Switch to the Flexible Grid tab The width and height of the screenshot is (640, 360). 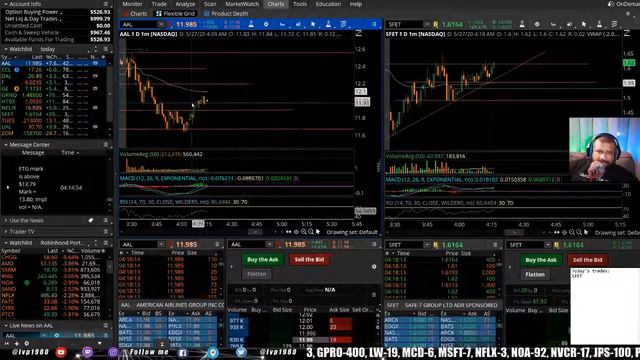click(x=175, y=13)
